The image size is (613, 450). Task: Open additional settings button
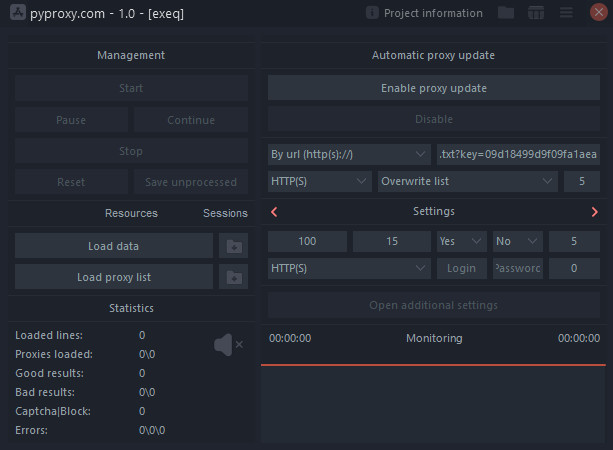(434, 305)
